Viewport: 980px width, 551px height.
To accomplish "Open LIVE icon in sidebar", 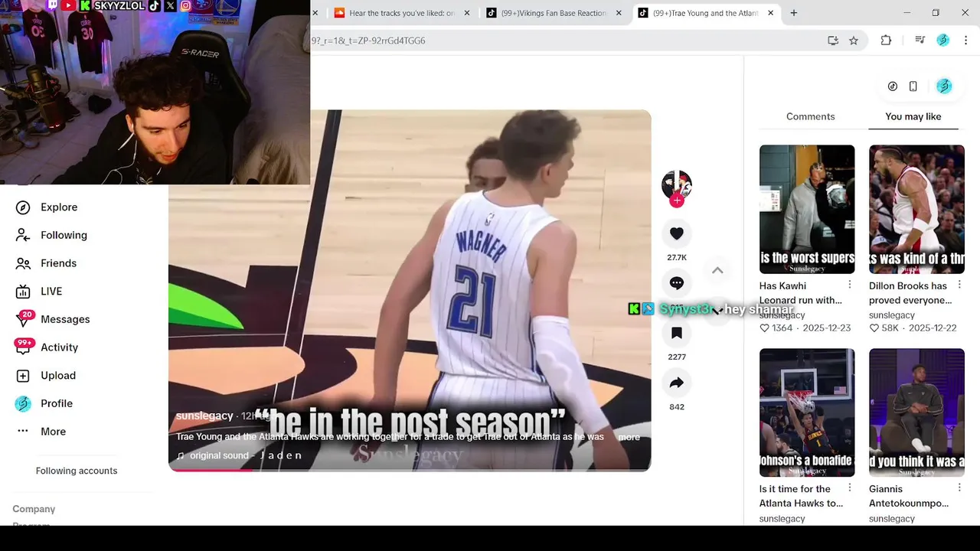I will 23,292.
